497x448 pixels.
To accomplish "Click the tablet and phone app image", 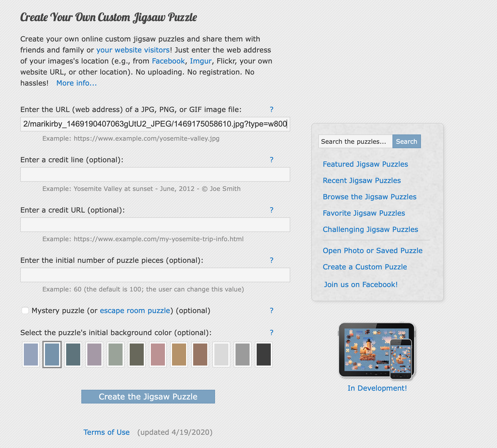I will pyautogui.click(x=377, y=351).
